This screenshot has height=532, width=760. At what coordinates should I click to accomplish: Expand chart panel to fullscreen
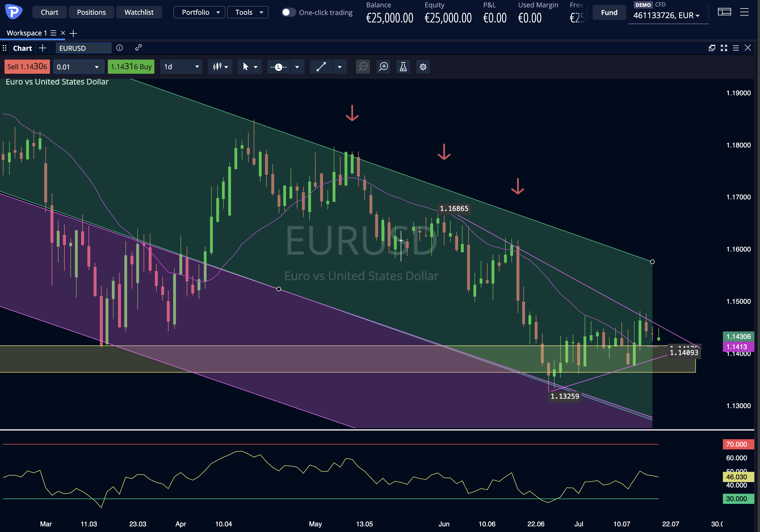(724, 48)
